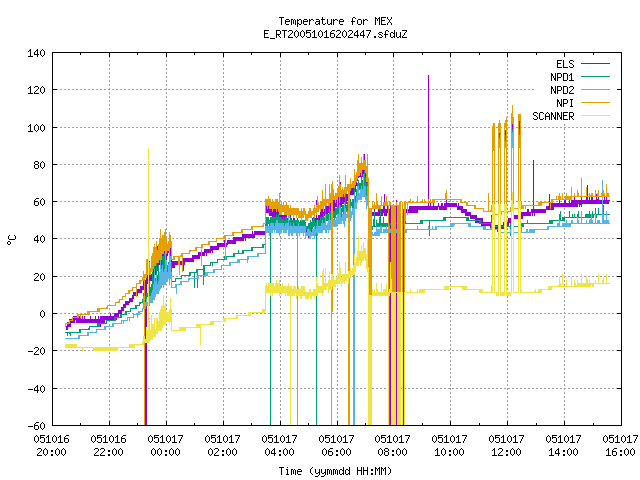Click the 051017 10:00 x-axis label

(x=449, y=445)
